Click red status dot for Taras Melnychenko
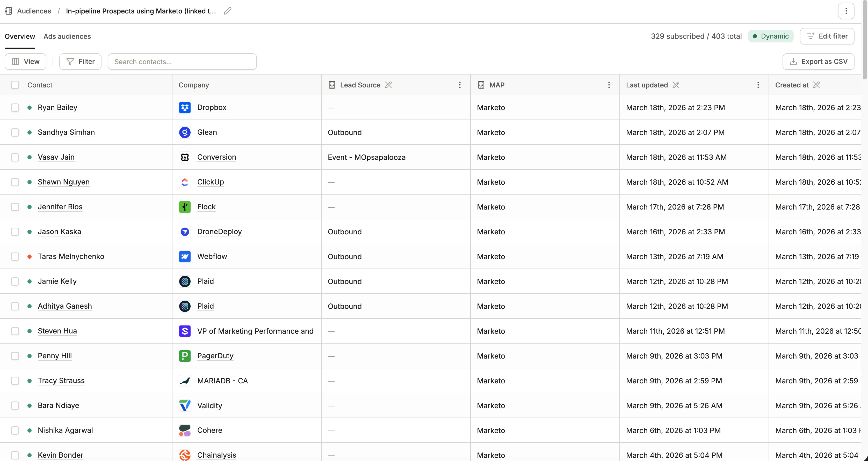This screenshot has height=461, width=868. tap(30, 257)
